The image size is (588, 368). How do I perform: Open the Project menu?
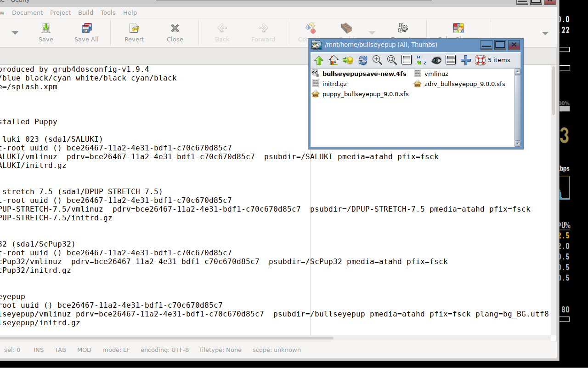tap(61, 12)
